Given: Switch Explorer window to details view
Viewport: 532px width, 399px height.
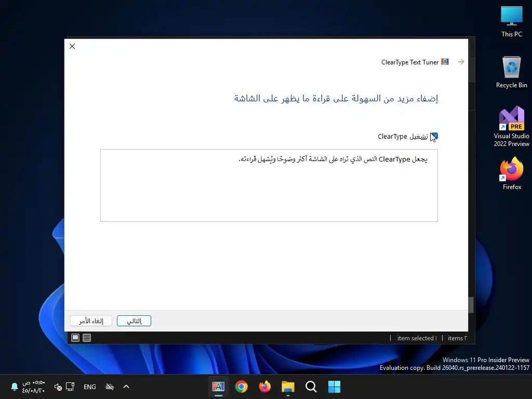Looking at the screenshot, I should click(87, 338).
